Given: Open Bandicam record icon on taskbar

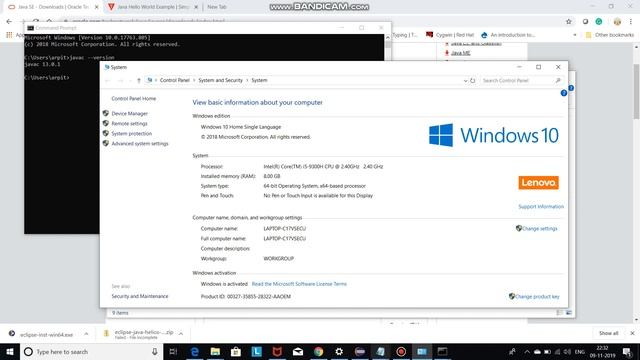Looking at the screenshot, I should (401, 351).
